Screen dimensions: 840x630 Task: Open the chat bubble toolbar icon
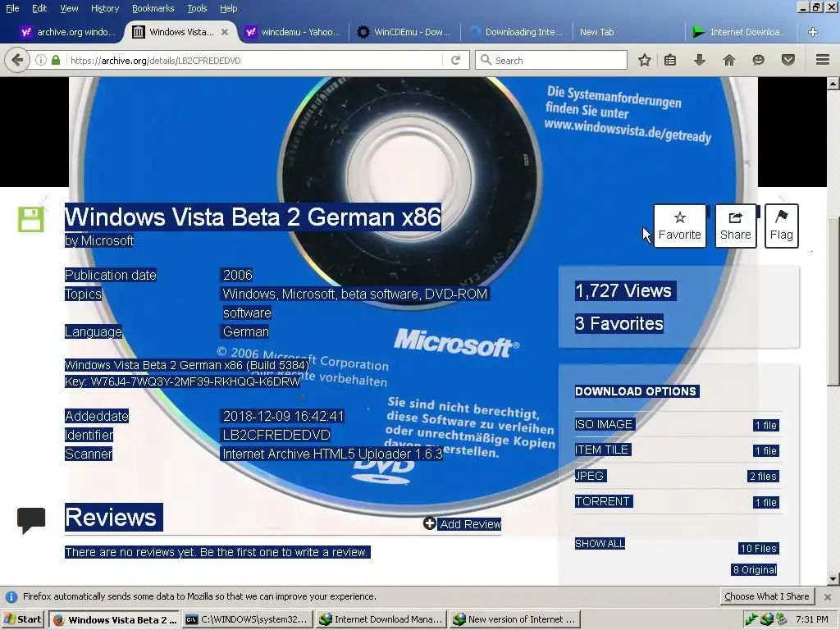click(758, 60)
